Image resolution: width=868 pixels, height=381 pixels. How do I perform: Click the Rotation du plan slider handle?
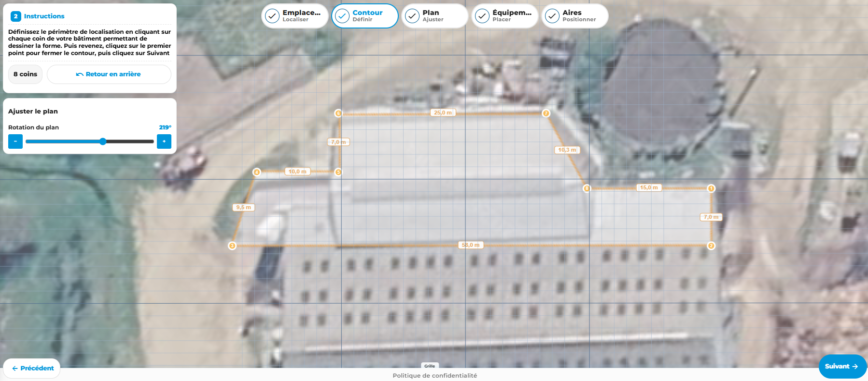tap(103, 141)
